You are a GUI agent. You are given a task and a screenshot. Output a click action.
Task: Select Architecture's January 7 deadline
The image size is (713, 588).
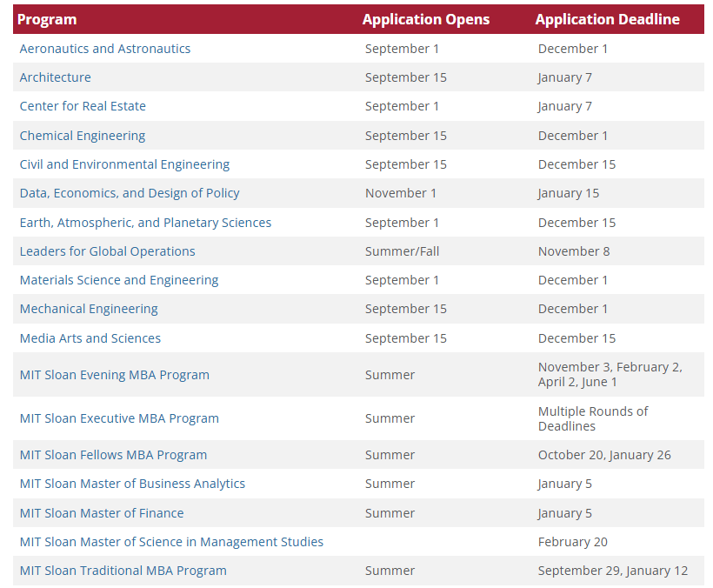[565, 77]
